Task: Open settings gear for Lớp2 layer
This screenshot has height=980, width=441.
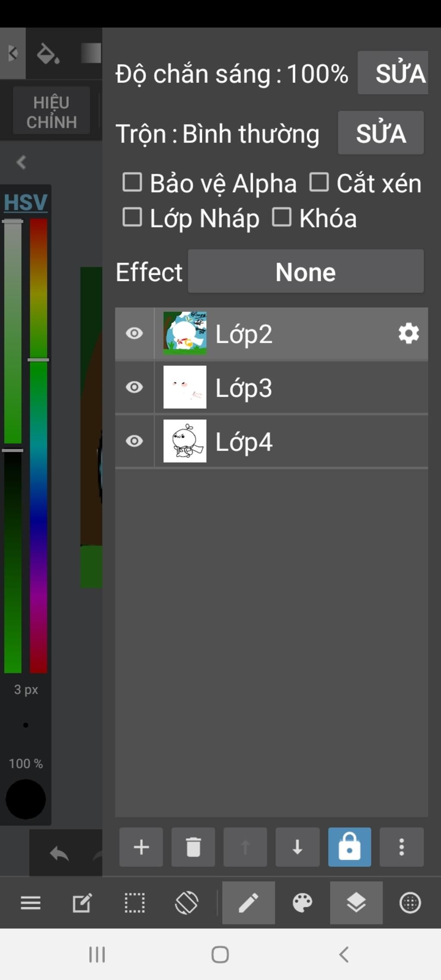Action: click(408, 334)
